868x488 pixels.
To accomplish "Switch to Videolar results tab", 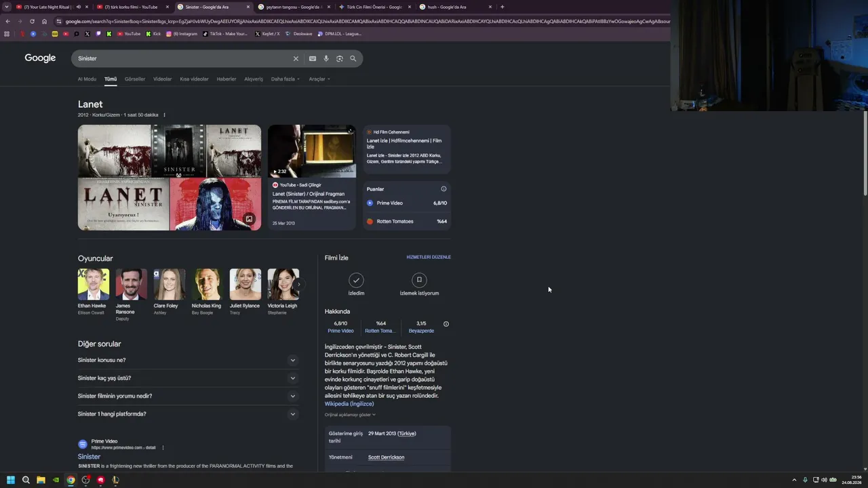I will [x=163, y=79].
